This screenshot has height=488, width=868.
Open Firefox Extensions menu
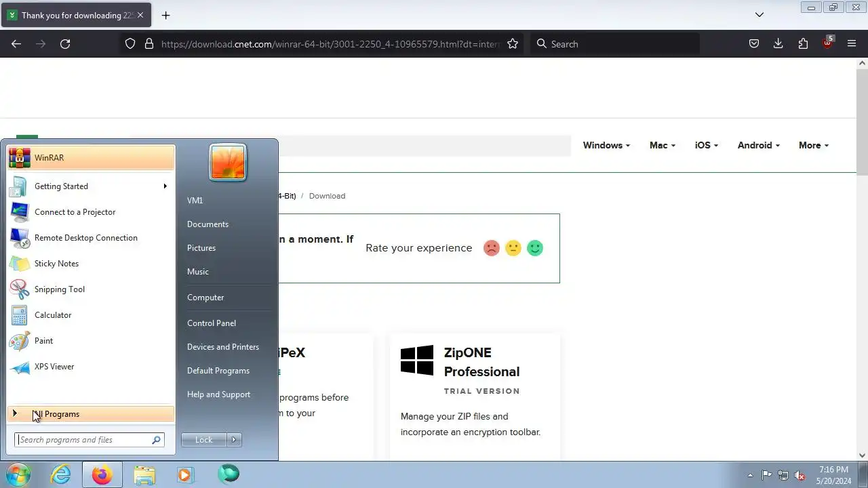tap(803, 44)
